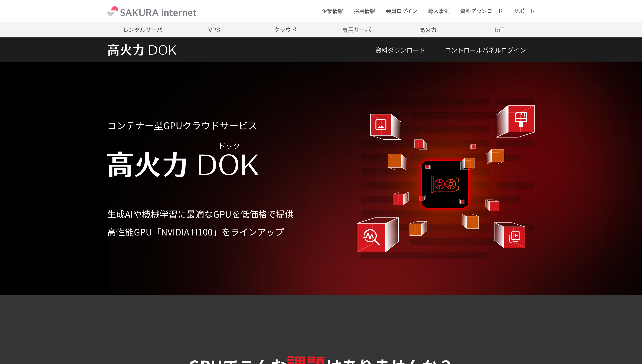Open 導入事例 in top navigation
This screenshot has width=642, height=364.
click(x=438, y=11)
